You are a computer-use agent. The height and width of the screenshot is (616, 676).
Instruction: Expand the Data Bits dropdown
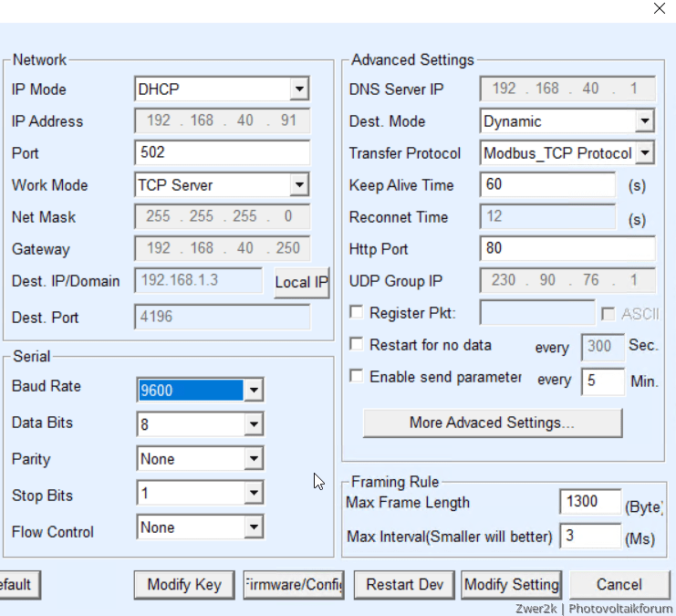(254, 423)
